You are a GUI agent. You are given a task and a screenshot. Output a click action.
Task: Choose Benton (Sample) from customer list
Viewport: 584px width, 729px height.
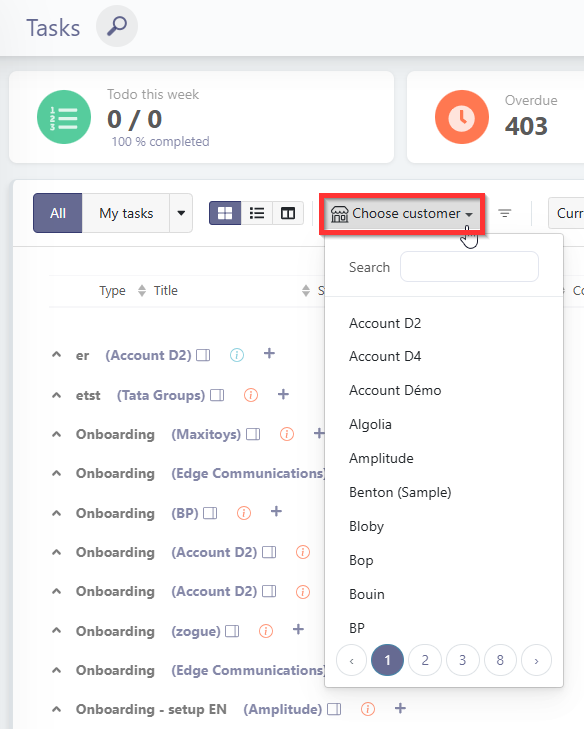(x=400, y=492)
